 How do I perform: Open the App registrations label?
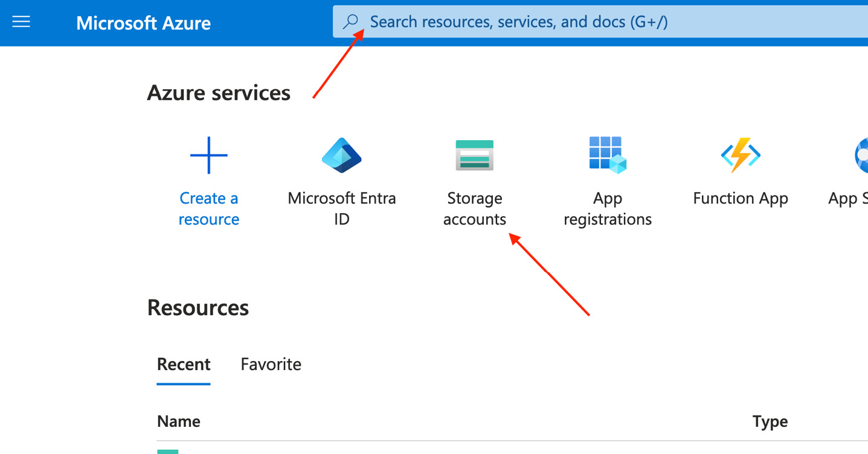(608, 208)
